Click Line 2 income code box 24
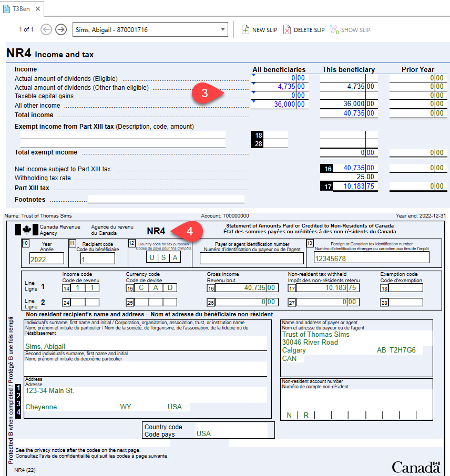Viewport: 450px width, 476px height. 85,302
